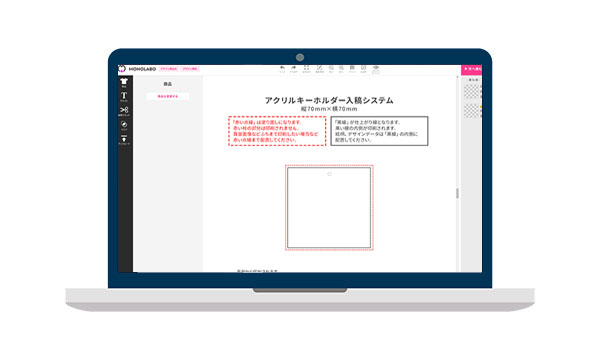
Task: Open the scissors clipart tool in sidebar
Action: [124, 111]
